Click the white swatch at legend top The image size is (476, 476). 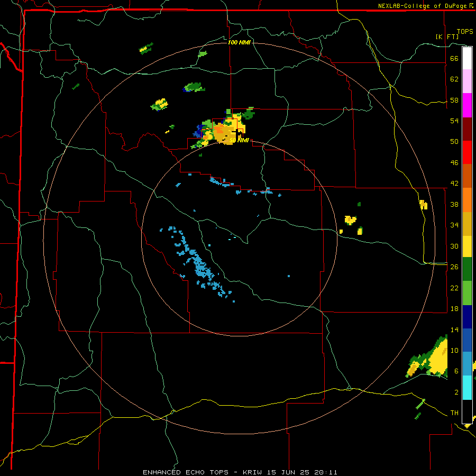pyautogui.click(x=467, y=58)
